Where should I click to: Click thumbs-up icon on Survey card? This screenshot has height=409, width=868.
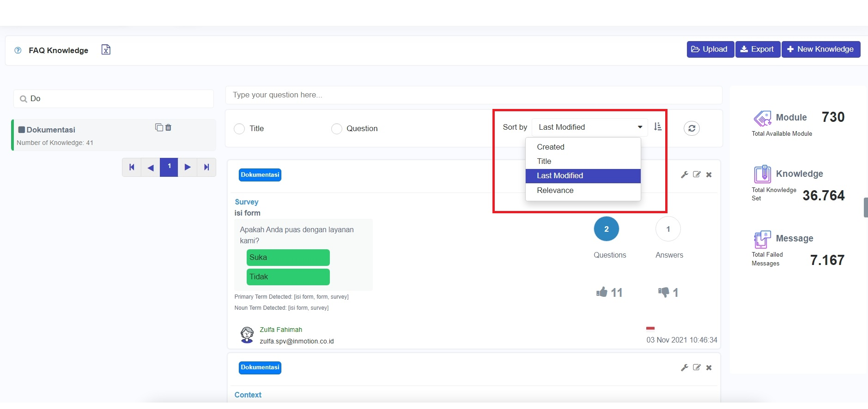point(601,292)
